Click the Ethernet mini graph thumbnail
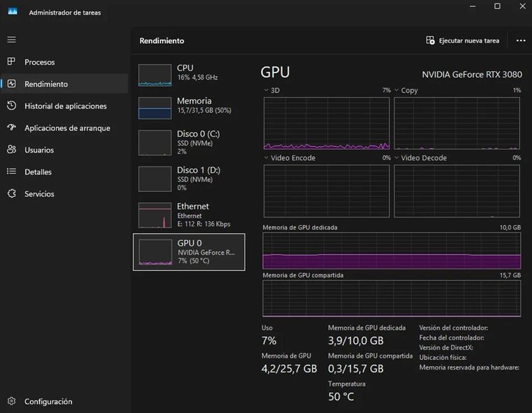The width and height of the screenshot is (532, 413). 155,215
